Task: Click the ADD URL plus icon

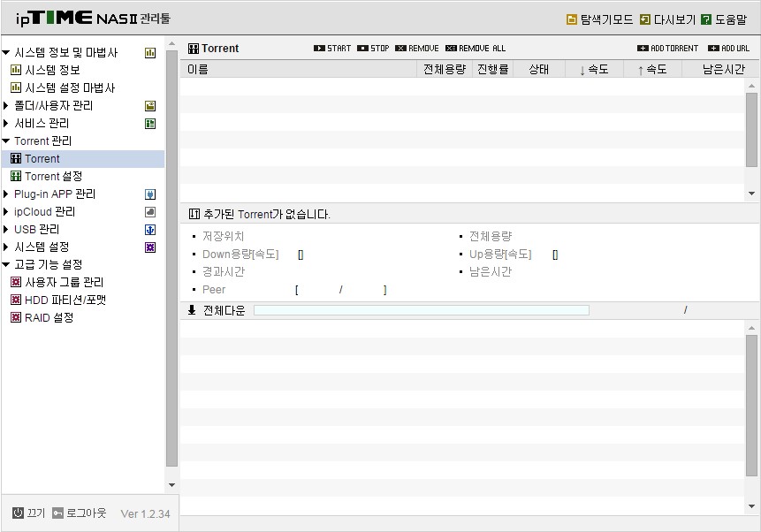Action: point(713,49)
